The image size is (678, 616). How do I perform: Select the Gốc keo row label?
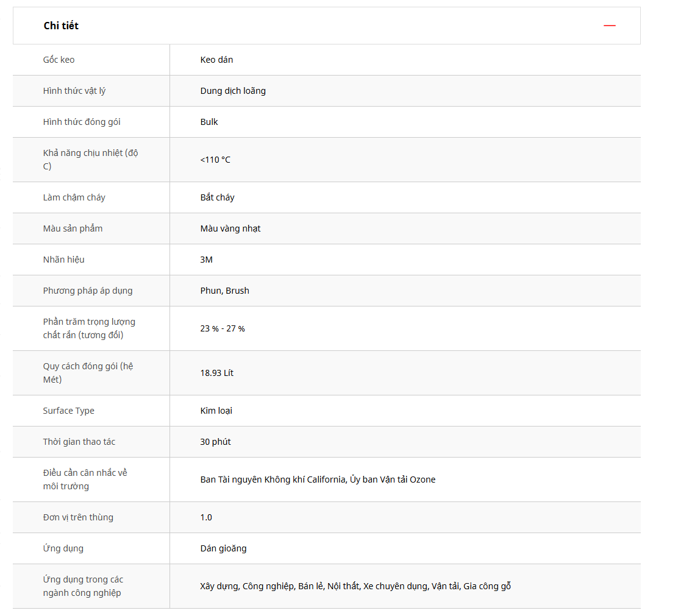(59, 60)
